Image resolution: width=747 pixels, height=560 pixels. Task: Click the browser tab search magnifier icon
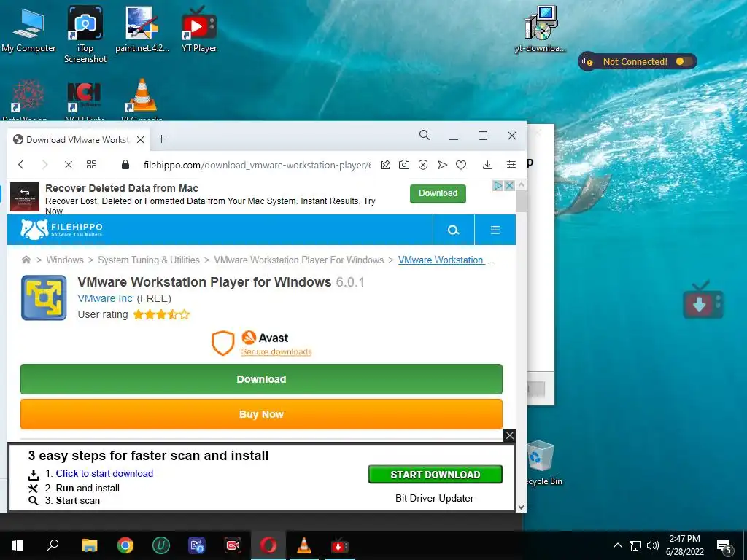(424, 135)
